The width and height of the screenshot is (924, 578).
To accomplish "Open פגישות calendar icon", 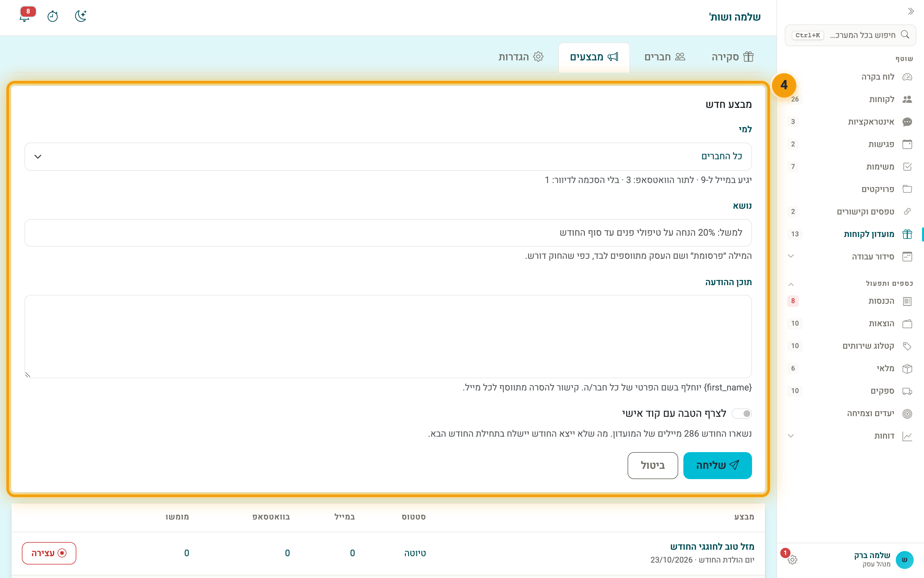I will [x=907, y=144].
